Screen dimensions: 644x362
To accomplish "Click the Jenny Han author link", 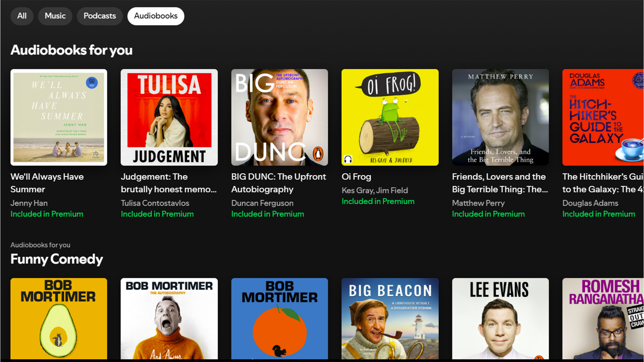I will tap(29, 203).
